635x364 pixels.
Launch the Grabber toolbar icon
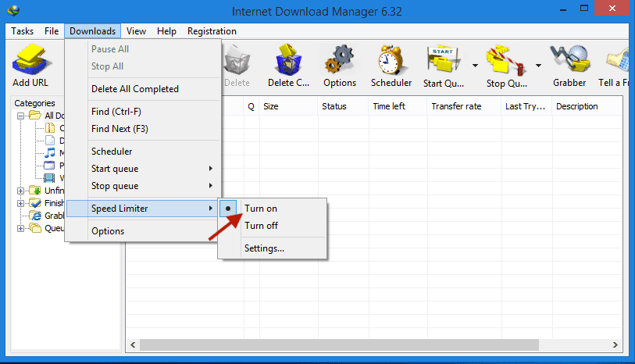pyautogui.click(x=570, y=60)
